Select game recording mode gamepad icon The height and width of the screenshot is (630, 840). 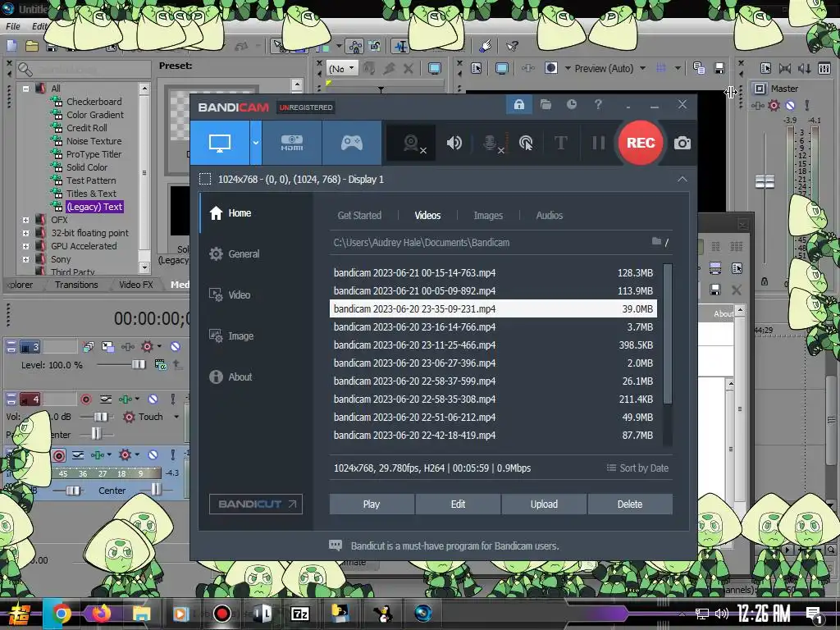click(351, 143)
